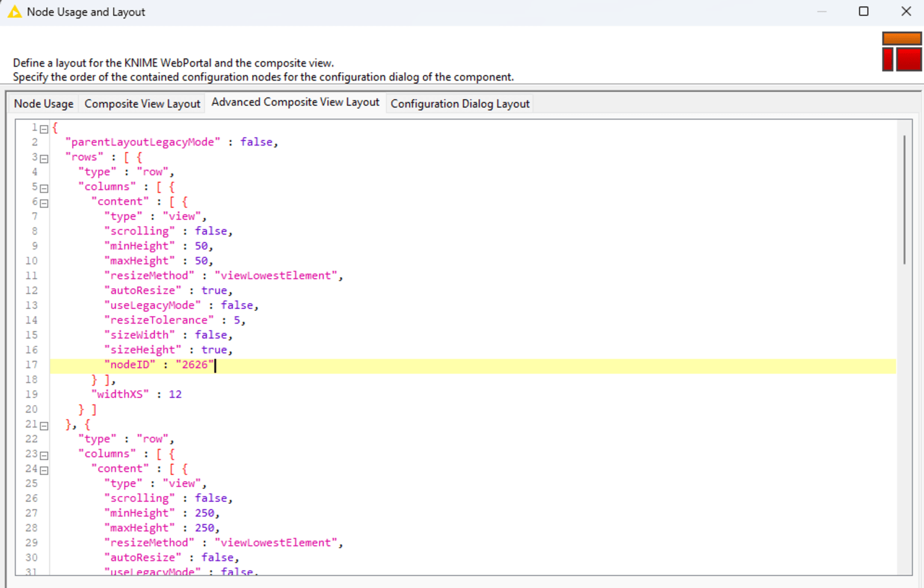The width and height of the screenshot is (924, 588).
Task: Collapse the fold marker on line 1
Action: coord(44,128)
